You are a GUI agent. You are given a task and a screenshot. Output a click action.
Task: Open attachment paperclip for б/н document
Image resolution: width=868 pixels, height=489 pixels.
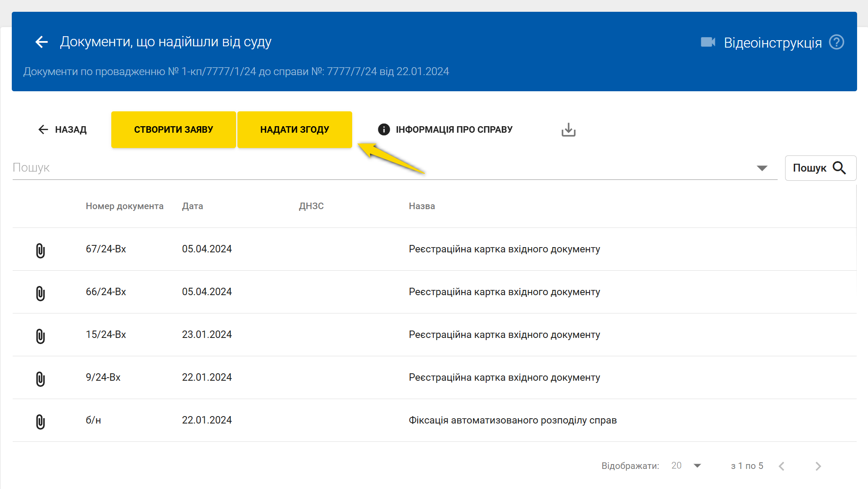point(40,421)
